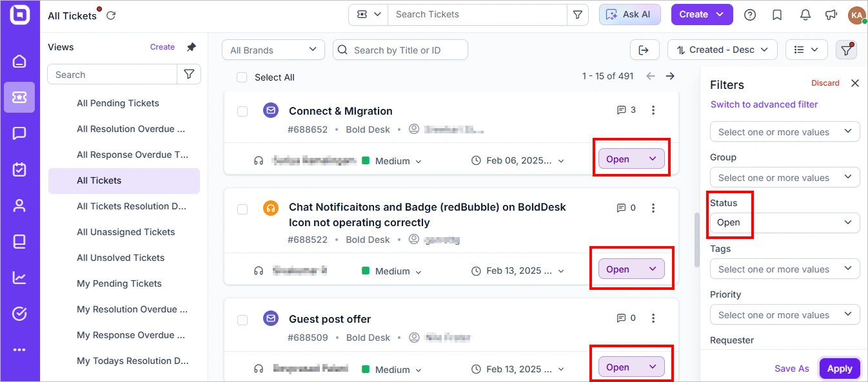This screenshot has height=382, width=868.
Task: Click the BoldDesk logo icon
Action: (x=19, y=15)
